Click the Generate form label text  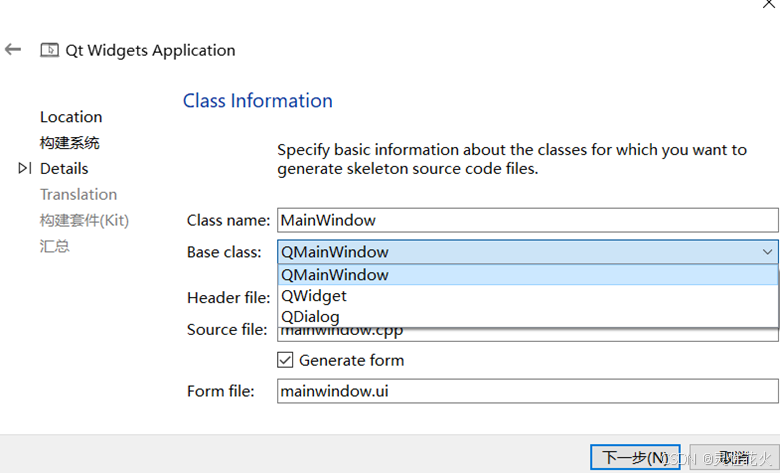[x=352, y=360]
